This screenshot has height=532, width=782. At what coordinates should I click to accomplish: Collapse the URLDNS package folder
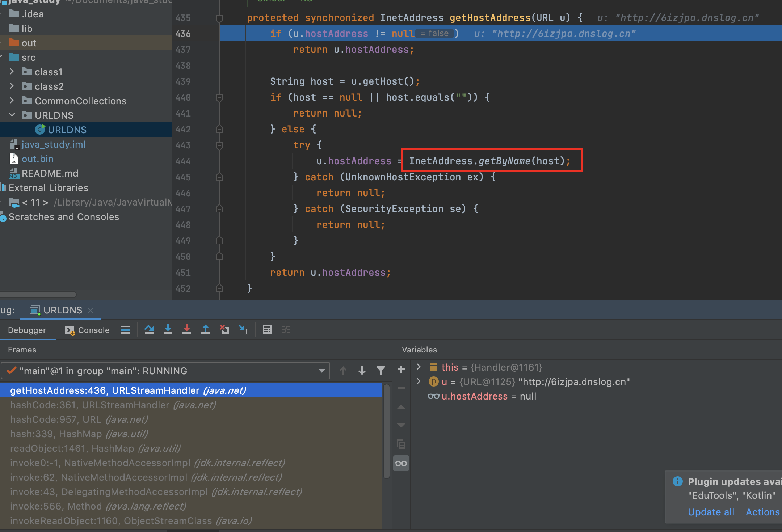point(12,115)
